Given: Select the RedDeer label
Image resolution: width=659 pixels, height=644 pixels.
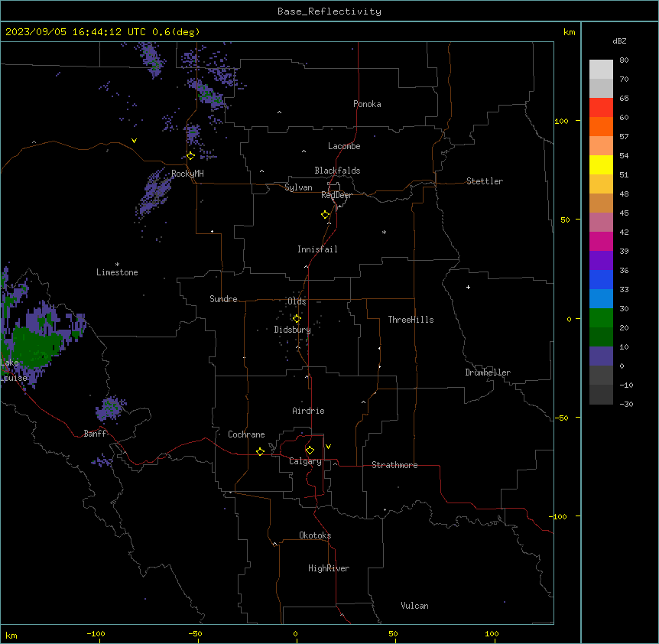Looking at the screenshot, I should [x=336, y=195].
